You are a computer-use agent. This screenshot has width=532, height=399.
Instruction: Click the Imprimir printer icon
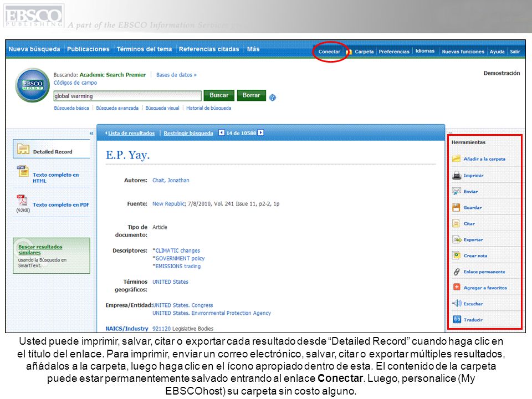(x=457, y=176)
